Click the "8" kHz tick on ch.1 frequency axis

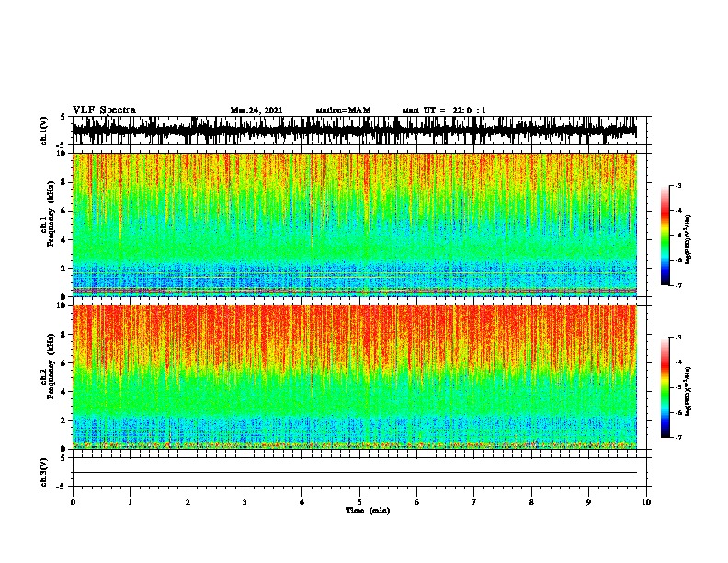[64, 182]
